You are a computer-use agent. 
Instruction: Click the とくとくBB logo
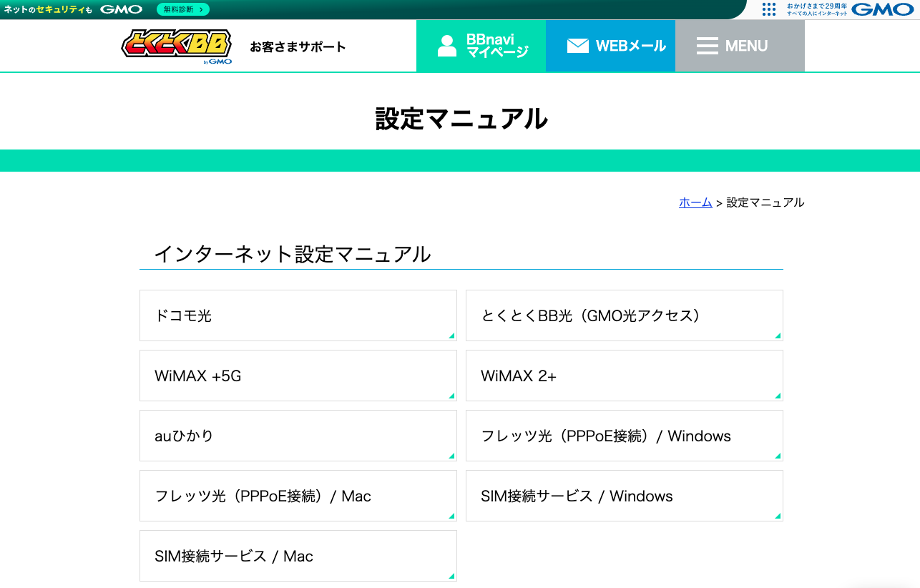(x=177, y=47)
